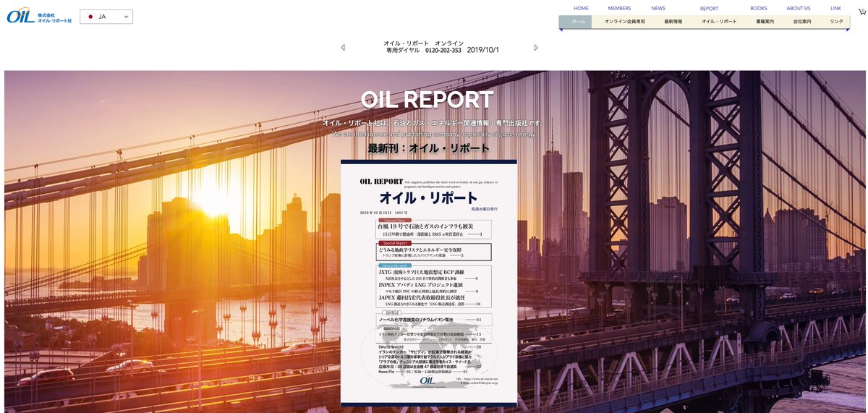
Task: Open the リンク menu item
Action: coord(837,22)
